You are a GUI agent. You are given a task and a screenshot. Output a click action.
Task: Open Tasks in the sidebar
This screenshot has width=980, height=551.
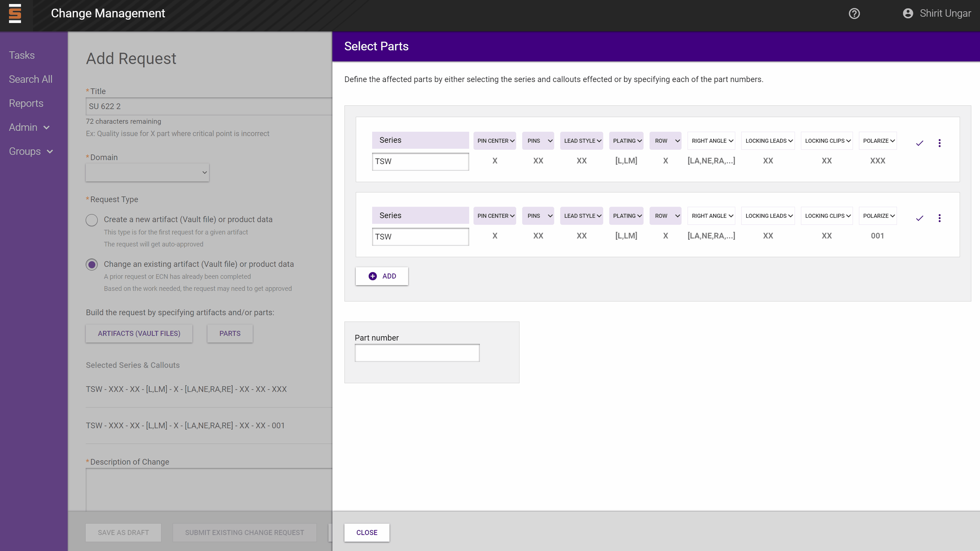pos(22,55)
